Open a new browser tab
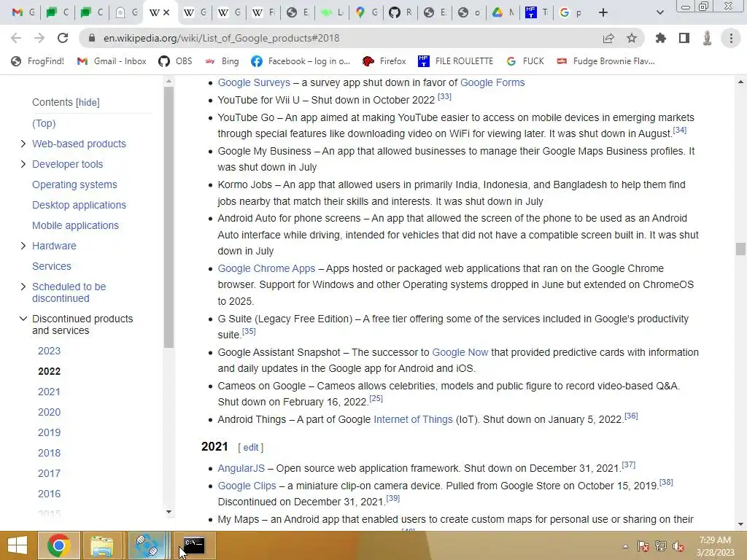Image resolution: width=747 pixels, height=560 pixels. pos(603,12)
